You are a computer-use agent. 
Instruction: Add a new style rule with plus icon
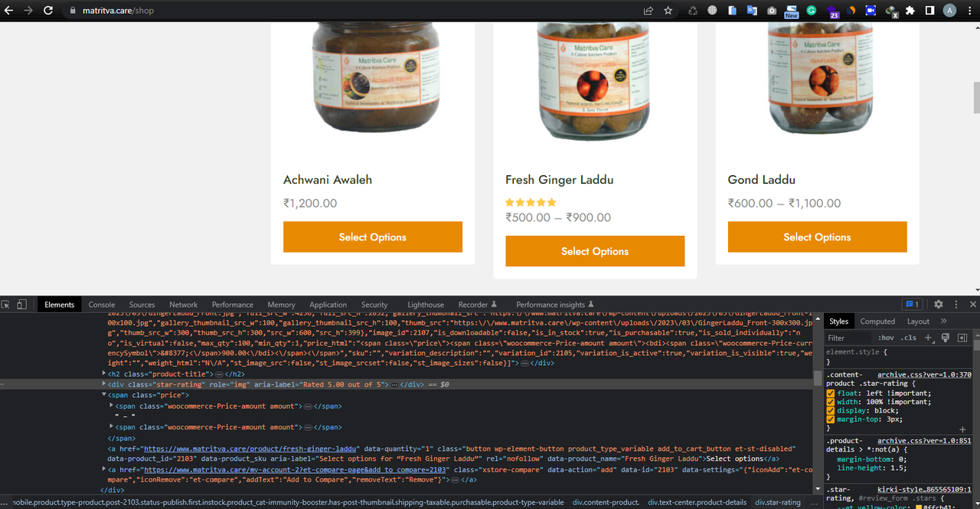(x=928, y=338)
